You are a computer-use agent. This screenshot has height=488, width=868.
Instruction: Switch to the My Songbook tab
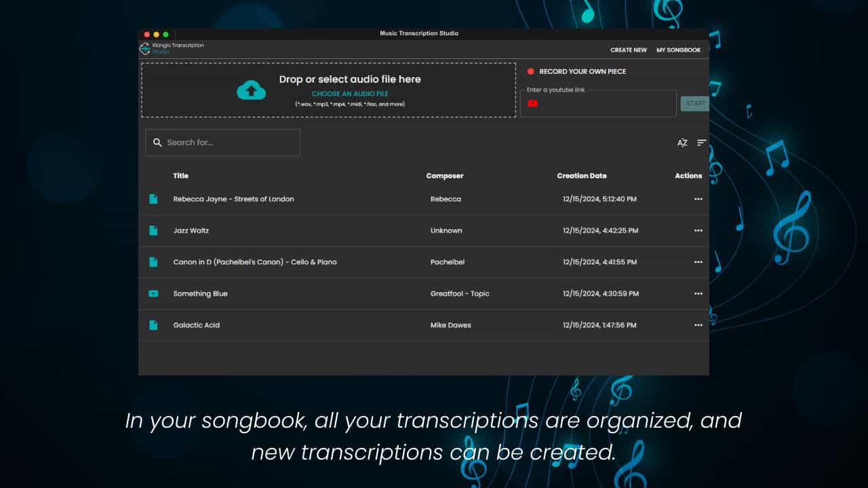pos(677,49)
